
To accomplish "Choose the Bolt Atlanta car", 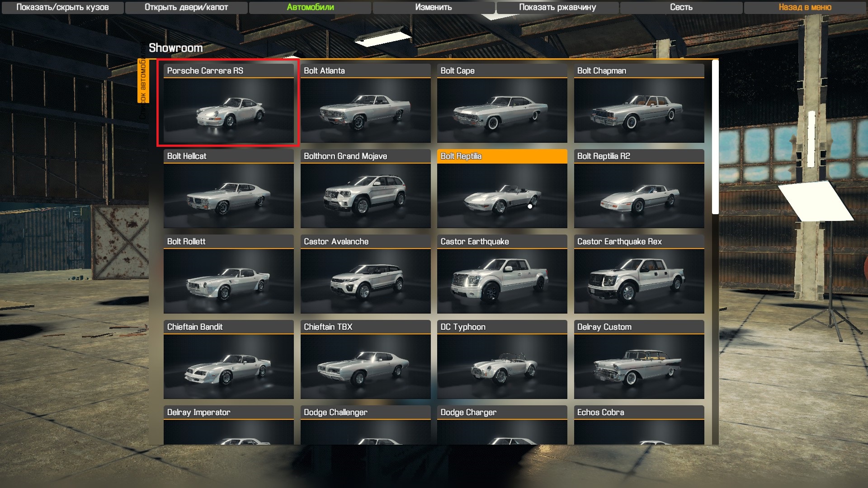I will click(365, 103).
